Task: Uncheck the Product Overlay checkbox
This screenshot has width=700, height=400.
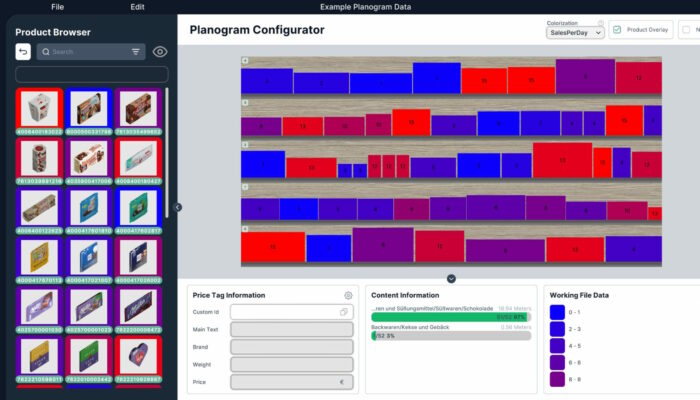Action: click(x=617, y=29)
